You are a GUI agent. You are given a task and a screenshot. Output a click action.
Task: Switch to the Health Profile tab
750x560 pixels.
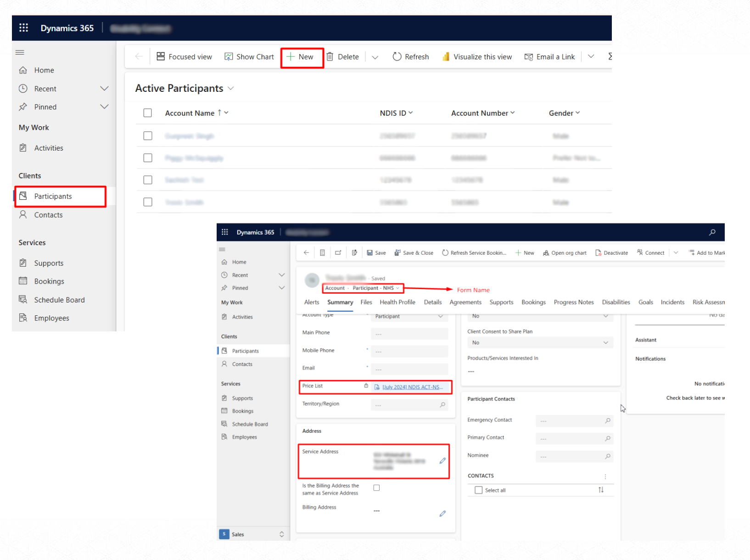(x=397, y=302)
